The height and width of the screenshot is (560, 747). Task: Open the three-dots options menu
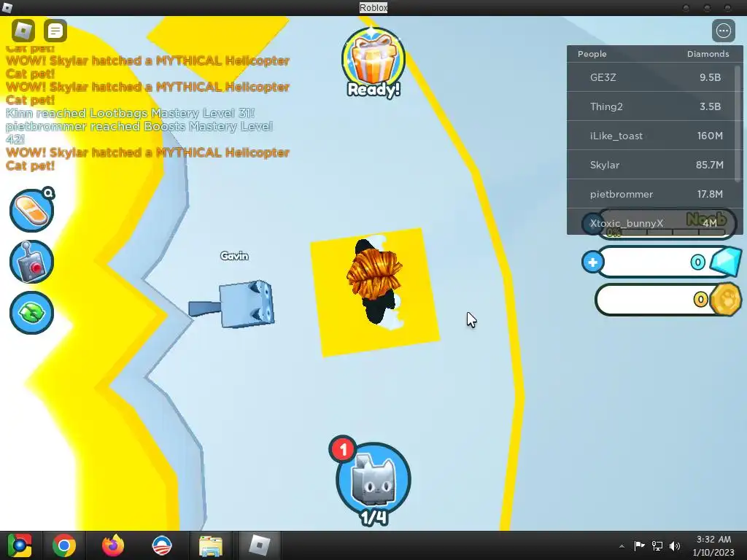click(723, 31)
